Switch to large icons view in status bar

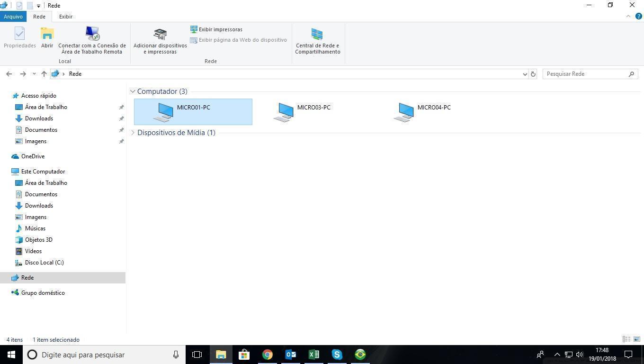[x=637, y=339]
